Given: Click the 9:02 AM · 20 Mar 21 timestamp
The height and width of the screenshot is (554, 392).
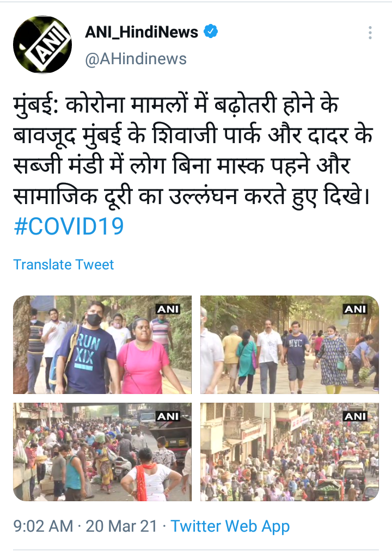Looking at the screenshot, I should coord(85,526).
